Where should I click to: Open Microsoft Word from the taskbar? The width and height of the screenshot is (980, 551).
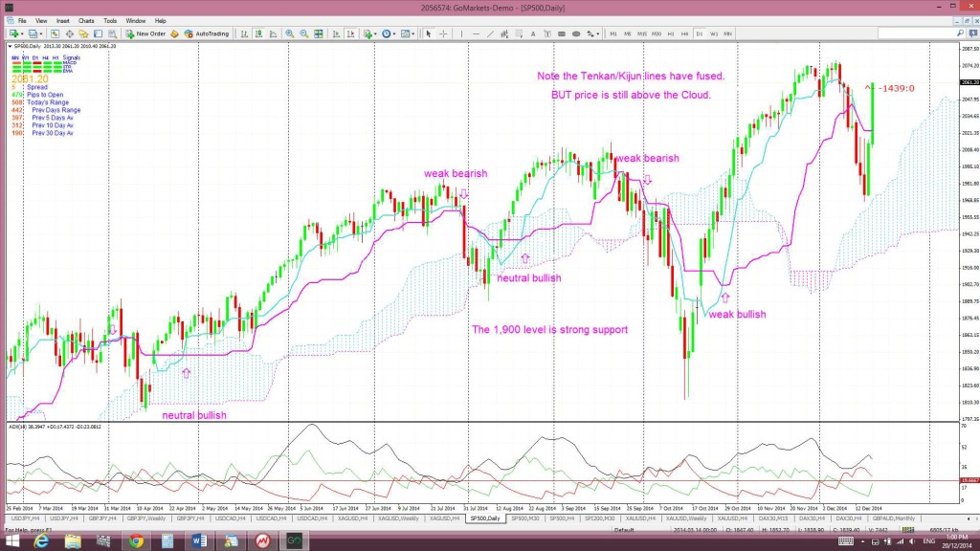199,540
